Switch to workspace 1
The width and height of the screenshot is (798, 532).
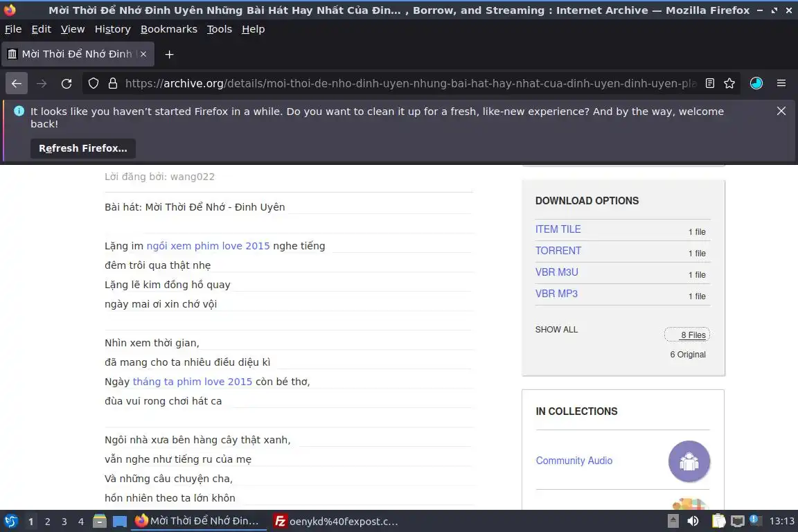click(31, 522)
